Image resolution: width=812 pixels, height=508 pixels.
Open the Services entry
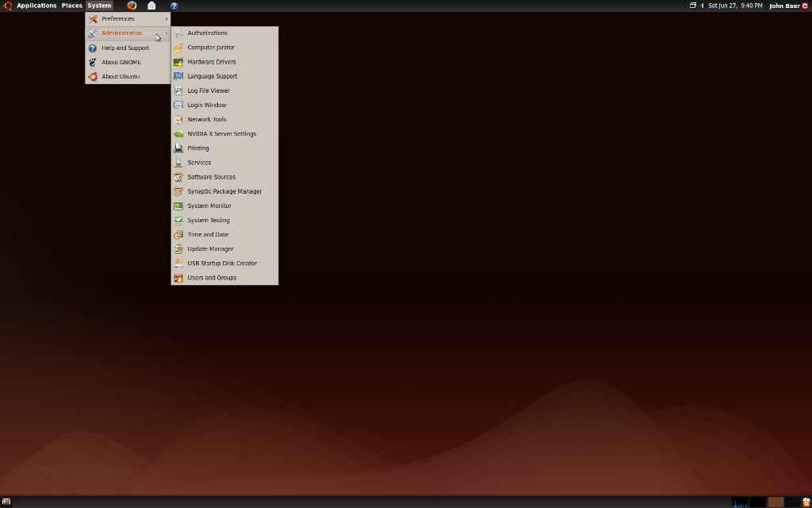224,163
